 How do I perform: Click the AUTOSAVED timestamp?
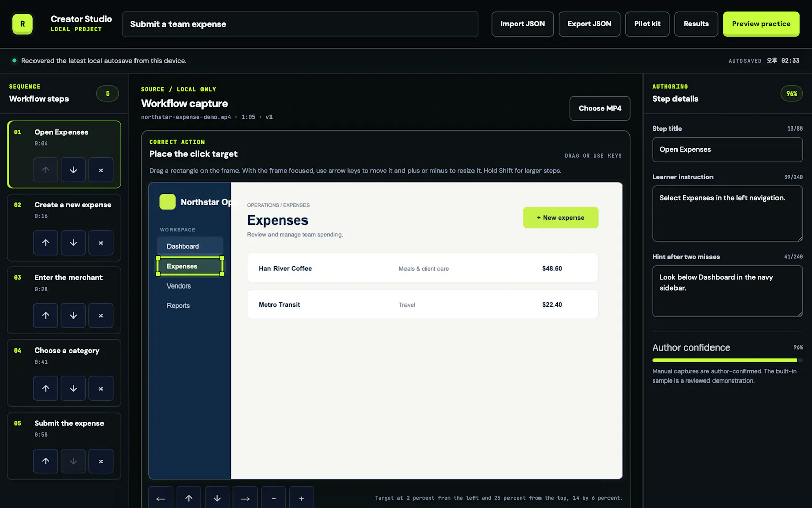coord(764,61)
